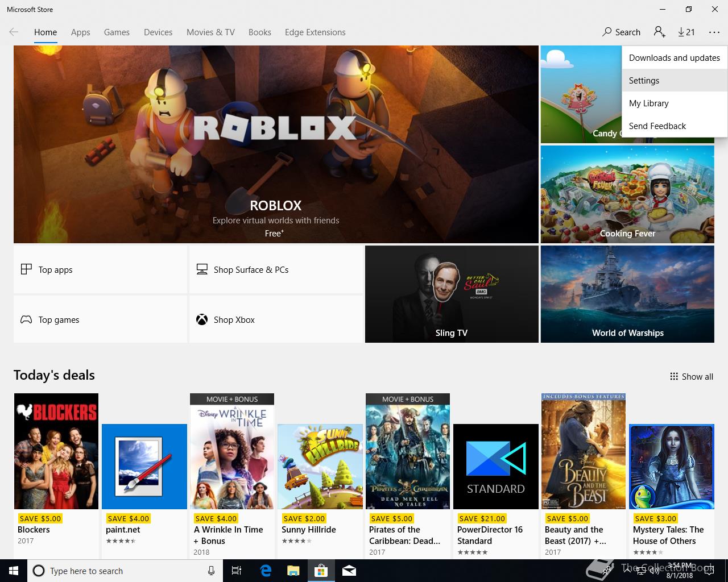This screenshot has width=728, height=582.
Task: Open Task View on the taskbar
Action: [237, 571]
